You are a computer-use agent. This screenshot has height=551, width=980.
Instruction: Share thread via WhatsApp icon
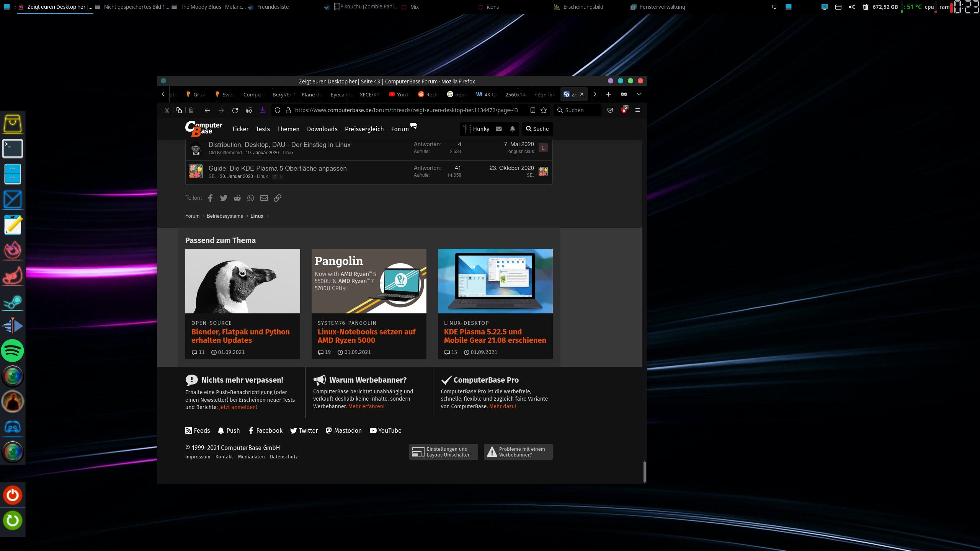click(x=250, y=198)
